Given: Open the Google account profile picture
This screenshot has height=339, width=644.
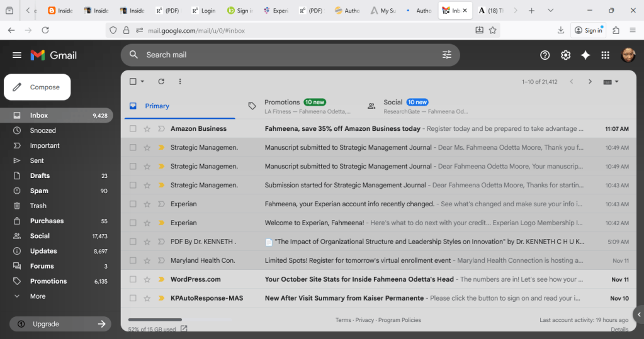Looking at the screenshot, I should coord(628,55).
